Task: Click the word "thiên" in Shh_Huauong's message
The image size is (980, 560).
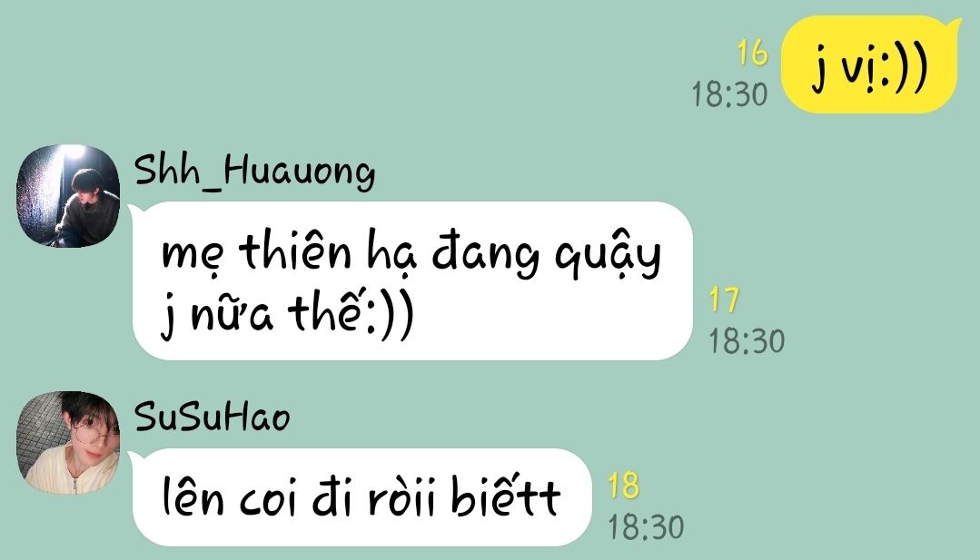Action: tap(295, 251)
